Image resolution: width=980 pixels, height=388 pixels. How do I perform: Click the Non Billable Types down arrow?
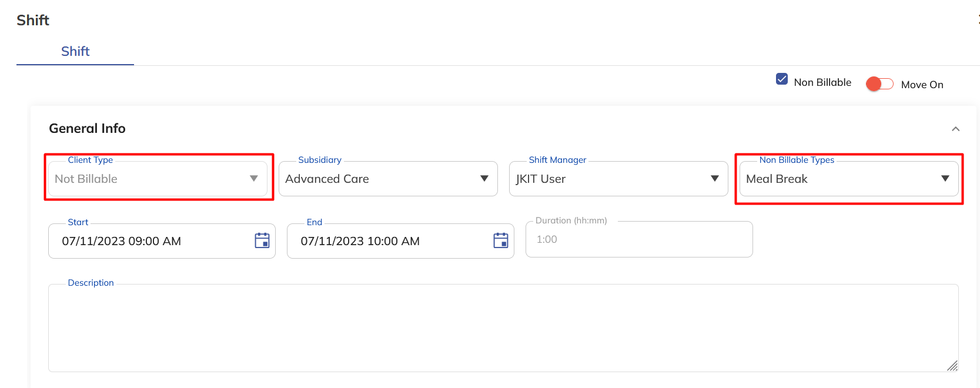point(945,179)
